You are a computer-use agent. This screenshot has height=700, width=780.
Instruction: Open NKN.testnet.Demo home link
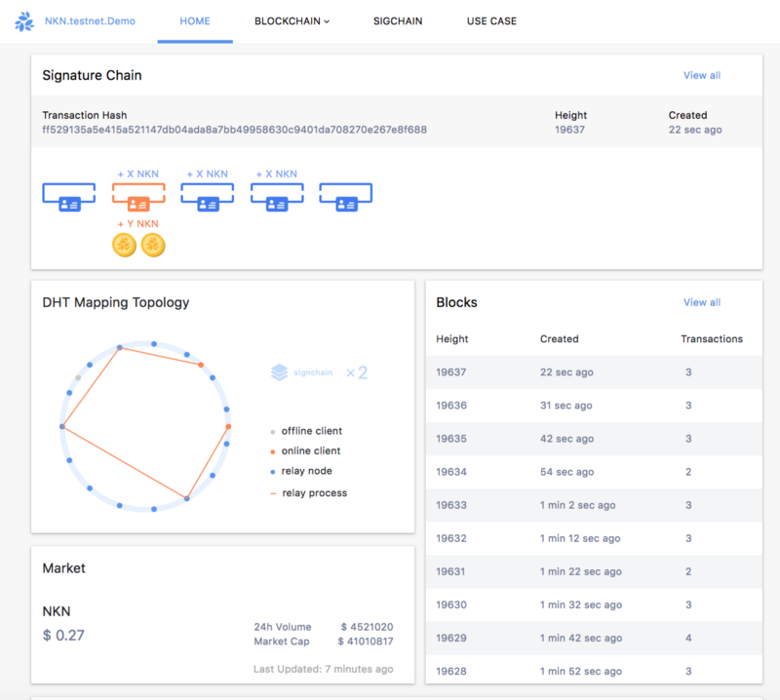(90, 20)
